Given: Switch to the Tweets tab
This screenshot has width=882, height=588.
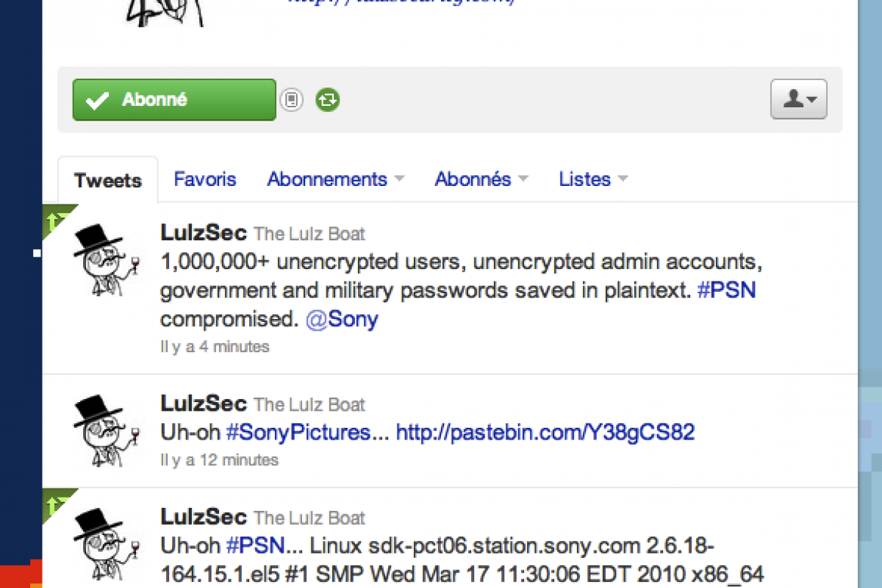Looking at the screenshot, I should [108, 180].
